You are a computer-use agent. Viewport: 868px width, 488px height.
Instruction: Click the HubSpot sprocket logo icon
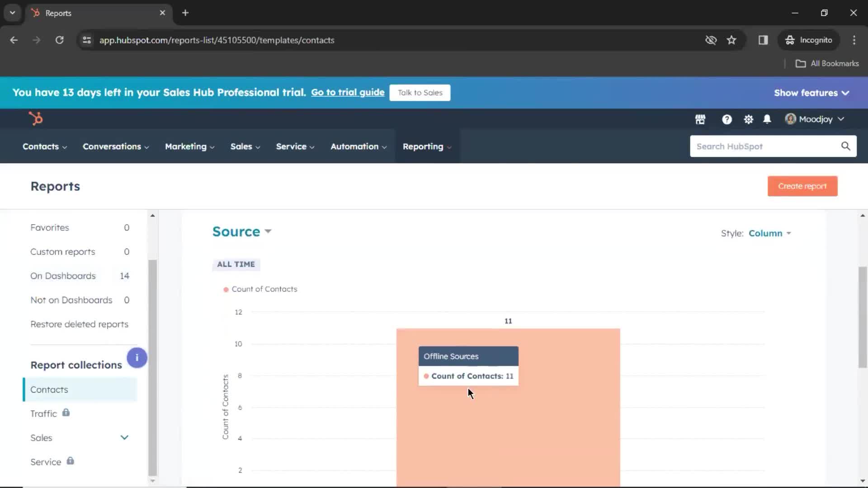point(35,118)
